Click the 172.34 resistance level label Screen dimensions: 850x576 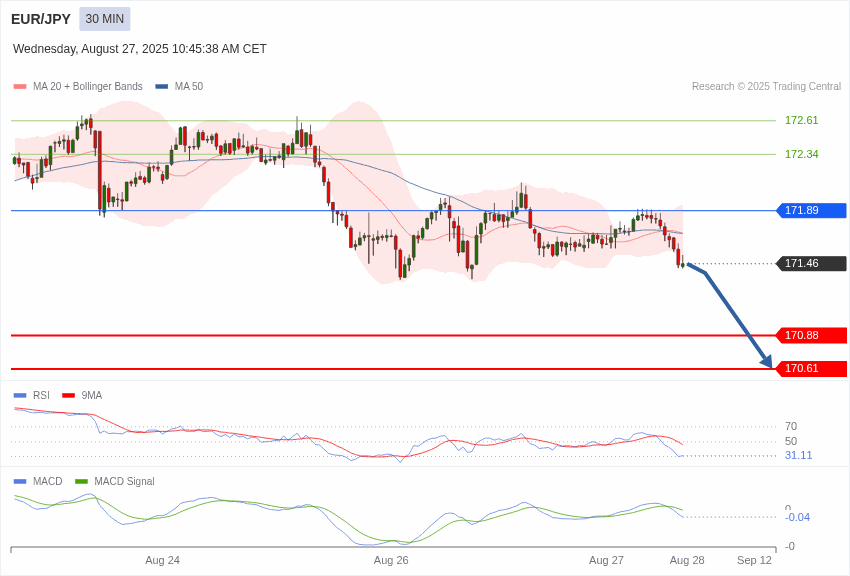tap(802, 154)
